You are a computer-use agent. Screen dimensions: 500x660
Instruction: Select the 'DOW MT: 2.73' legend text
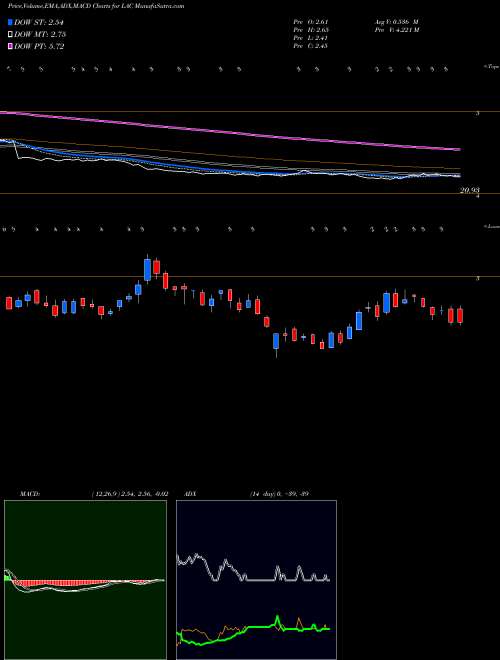[x=40, y=34]
